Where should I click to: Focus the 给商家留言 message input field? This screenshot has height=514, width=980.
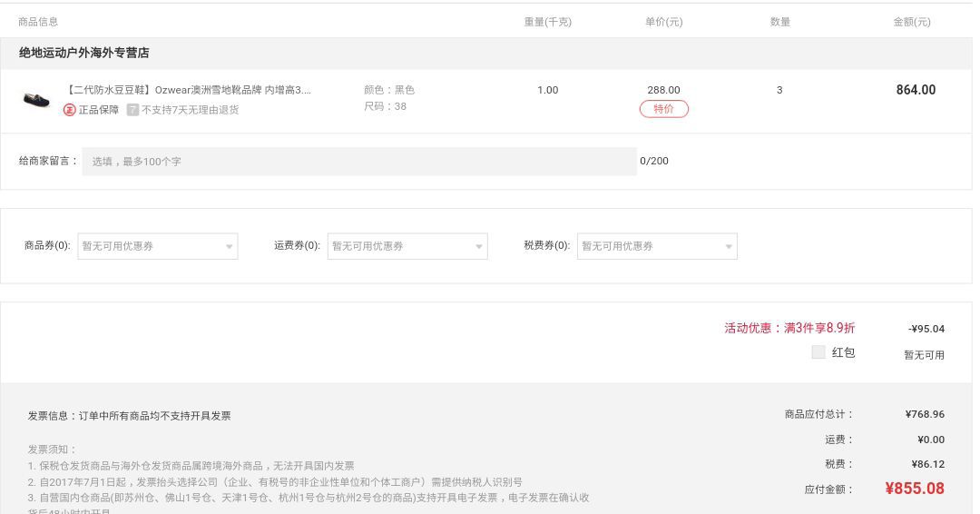359,162
